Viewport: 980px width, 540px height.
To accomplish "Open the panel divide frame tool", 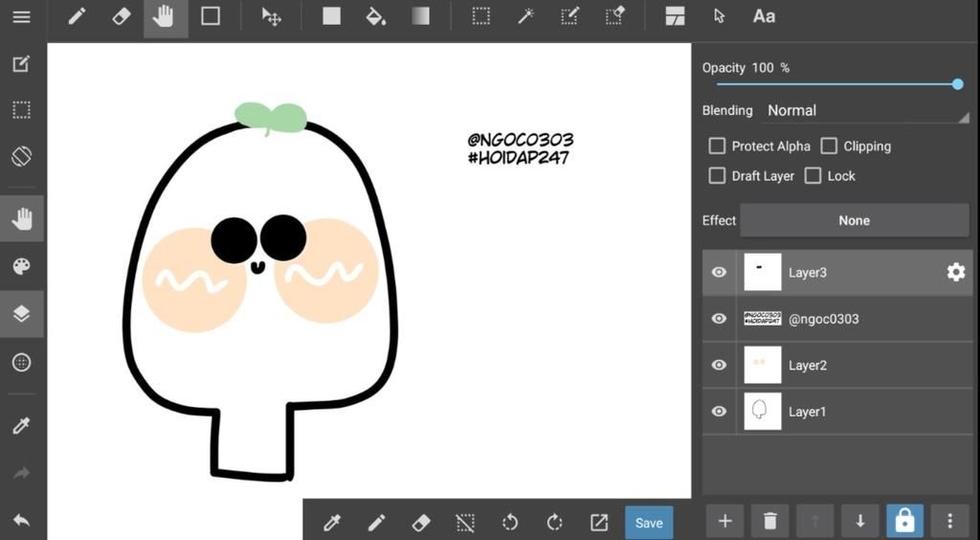I will click(x=675, y=17).
